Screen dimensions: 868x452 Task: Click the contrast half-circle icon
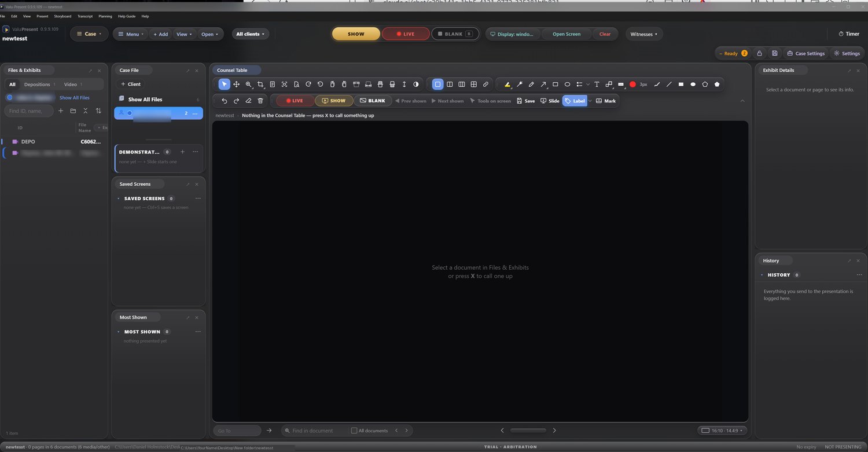click(x=416, y=84)
